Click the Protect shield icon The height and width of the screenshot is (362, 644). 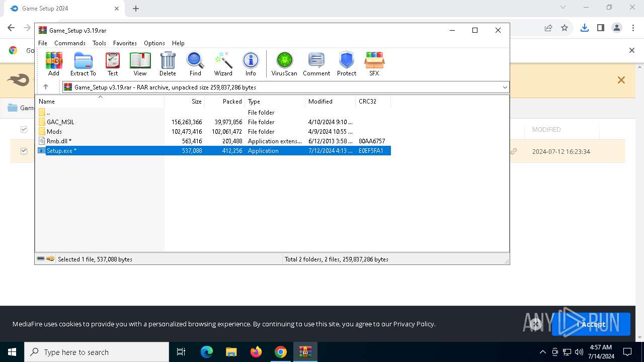tap(347, 64)
